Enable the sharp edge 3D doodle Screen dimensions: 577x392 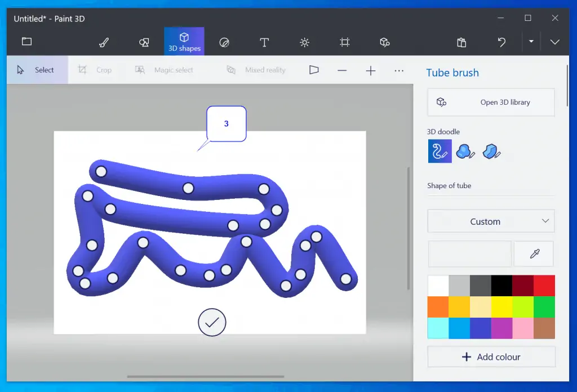pos(491,151)
